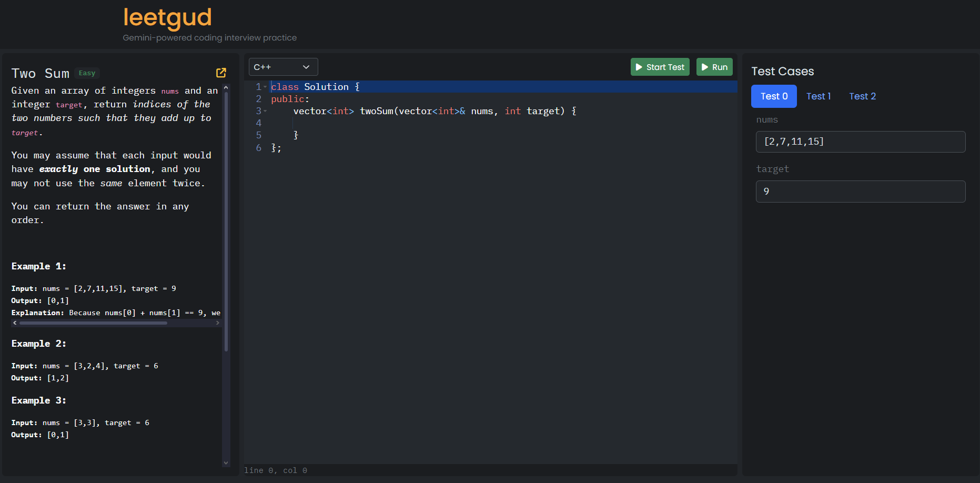Click Example 1 scroll left arrow
980x483 pixels.
[x=15, y=323]
